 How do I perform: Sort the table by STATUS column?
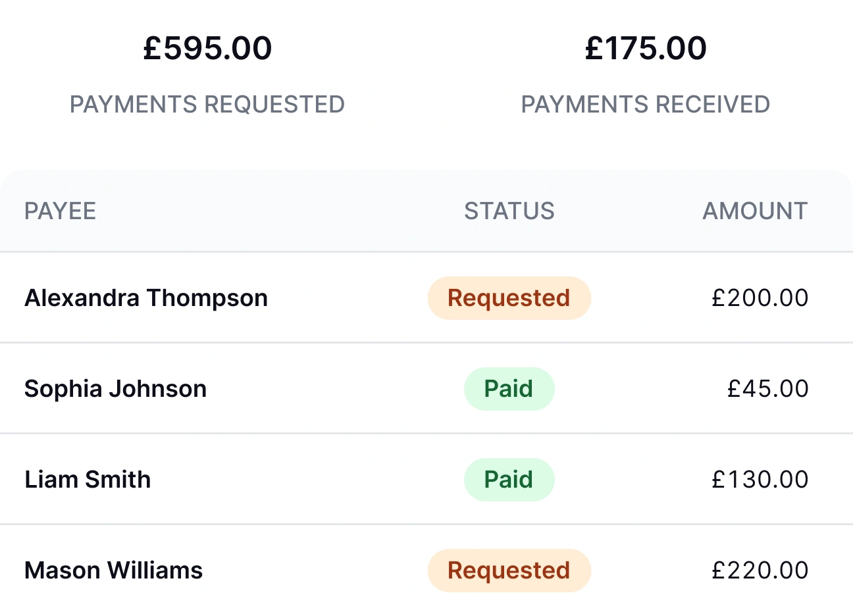(x=509, y=211)
